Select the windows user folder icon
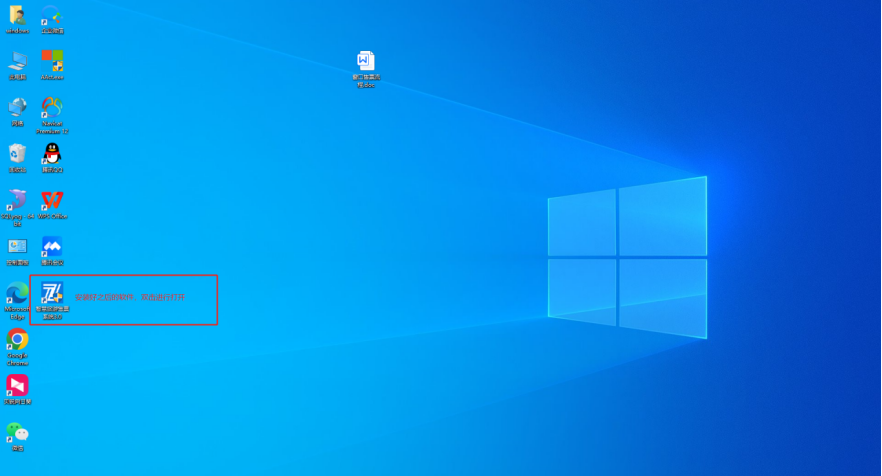Screen dimensions: 882x476 (x=17, y=16)
